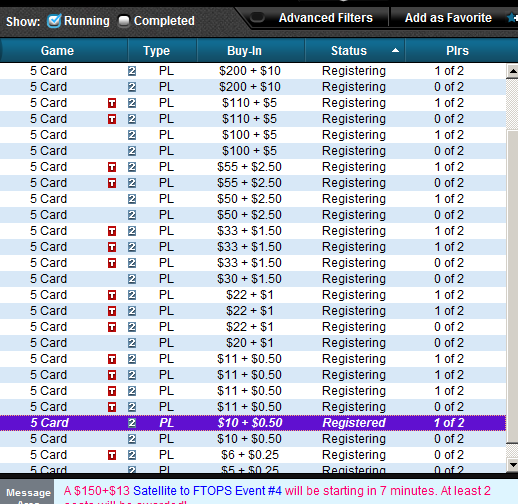Click Turbo icon on $55 + $2.50 row with 0 of 2
518x504 pixels.
pyautogui.click(x=112, y=183)
